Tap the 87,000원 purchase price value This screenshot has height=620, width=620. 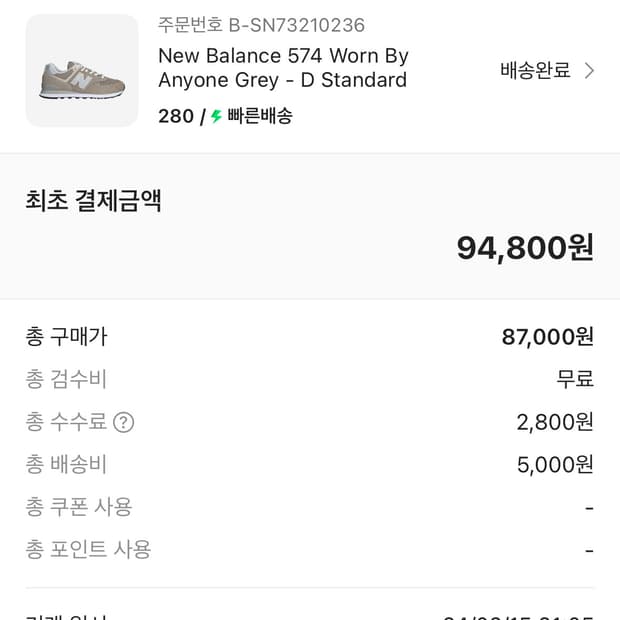(547, 337)
